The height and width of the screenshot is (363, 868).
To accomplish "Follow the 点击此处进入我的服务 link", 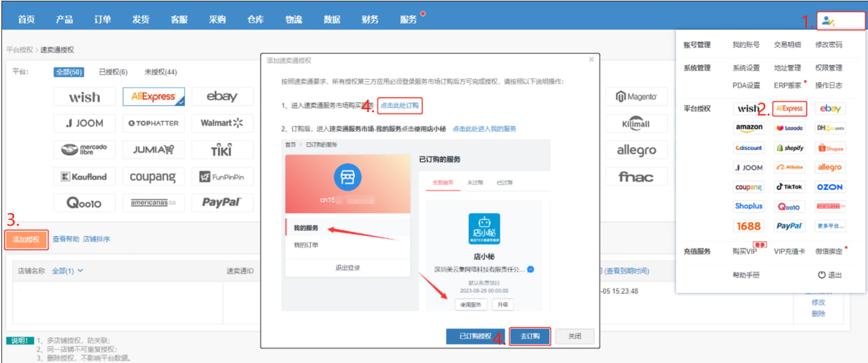I will (484, 129).
